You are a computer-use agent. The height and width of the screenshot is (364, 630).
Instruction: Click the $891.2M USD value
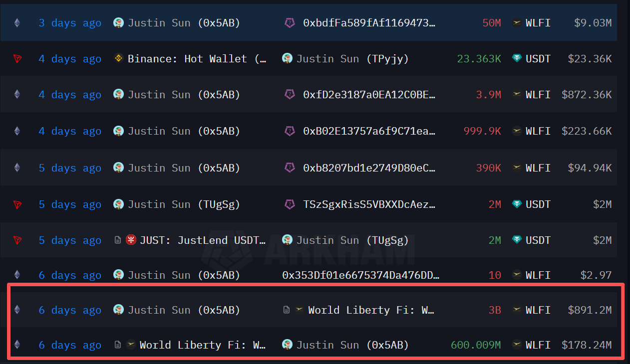(590, 310)
